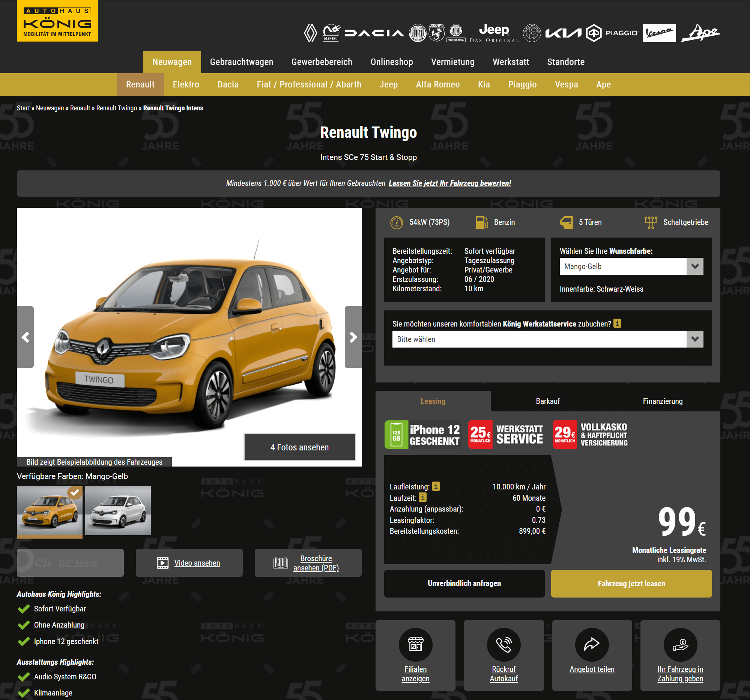
Task: Select Renault in the brand submenu
Action: tap(140, 84)
